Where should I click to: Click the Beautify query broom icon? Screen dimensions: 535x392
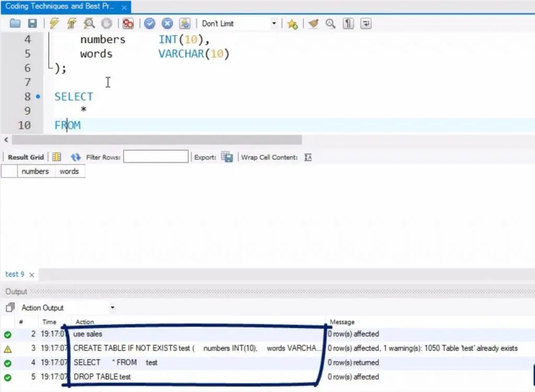click(x=313, y=23)
